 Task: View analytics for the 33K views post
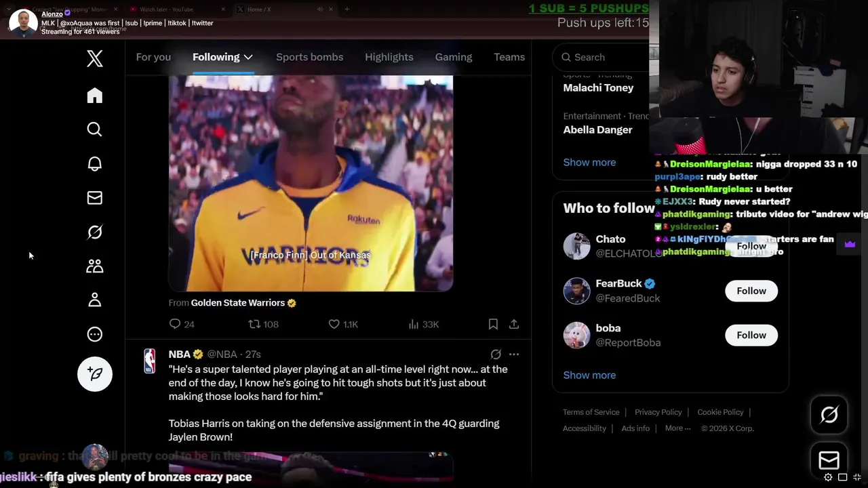click(x=424, y=324)
